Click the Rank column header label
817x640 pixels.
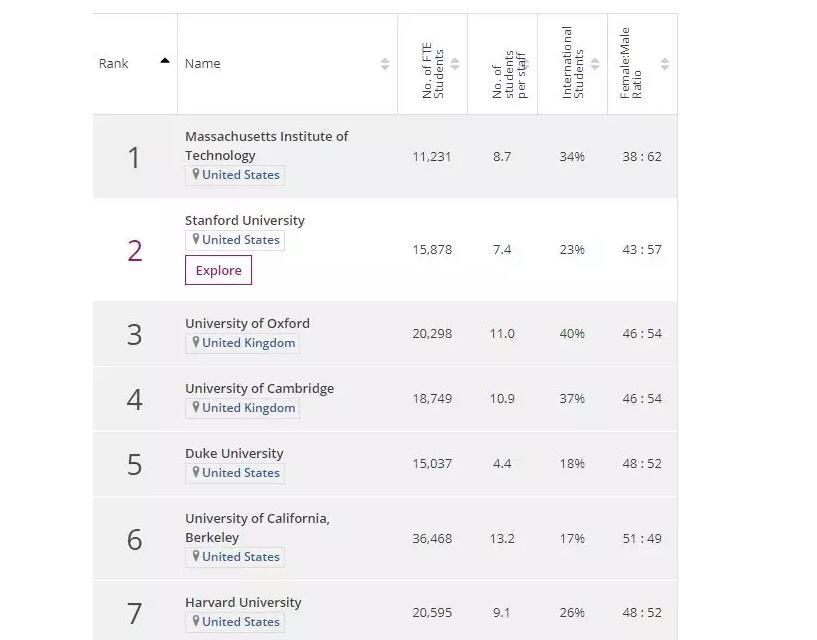pyautogui.click(x=114, y=64)
